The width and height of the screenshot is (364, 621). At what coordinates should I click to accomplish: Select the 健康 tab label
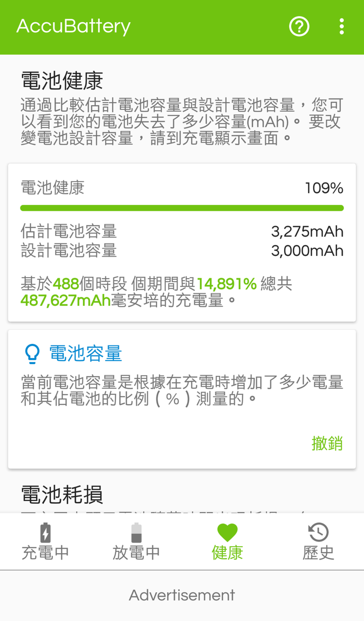point(227,552)
